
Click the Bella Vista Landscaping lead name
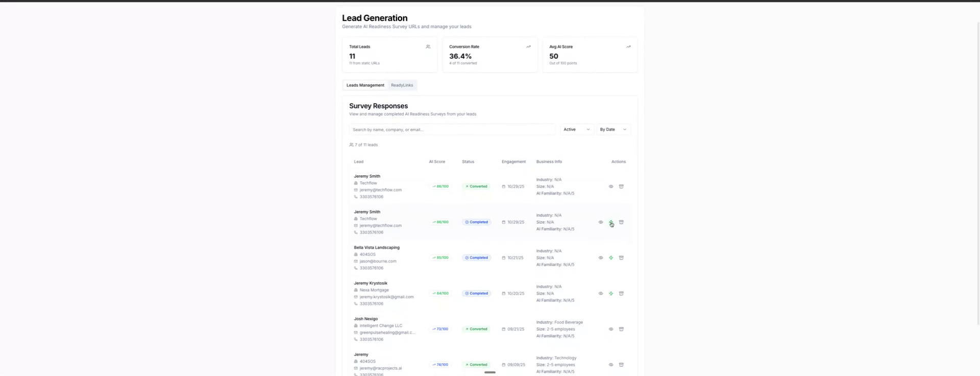(377, 247)
